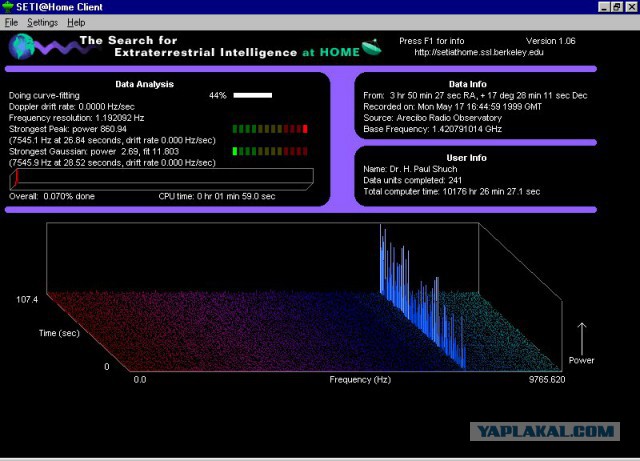This screenshot has height=461, width=640.
Task: Click the 'From: 3 hr 50 min' coordinates line
Action: point(475,96)
